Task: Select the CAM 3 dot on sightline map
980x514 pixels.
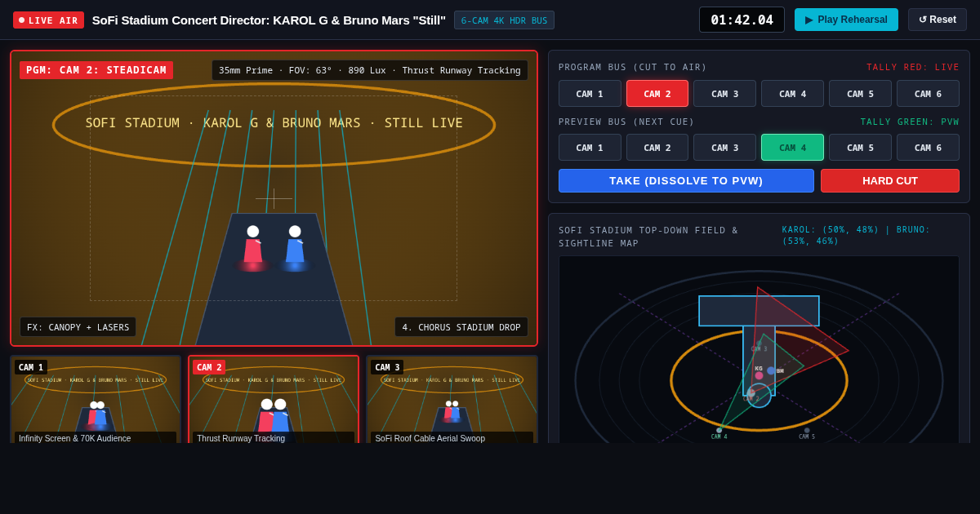Action: (759, 343)
